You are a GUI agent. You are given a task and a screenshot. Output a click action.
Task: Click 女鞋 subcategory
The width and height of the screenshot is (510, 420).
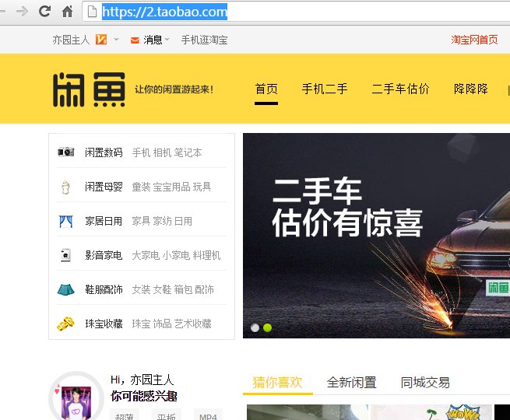(x=162, y=289)
